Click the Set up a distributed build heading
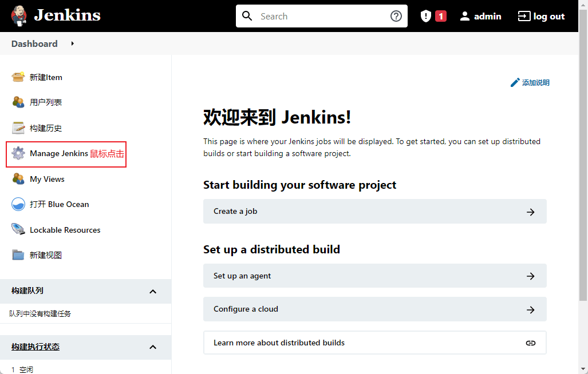Screen dimensions: 588x374 [271, 250]
